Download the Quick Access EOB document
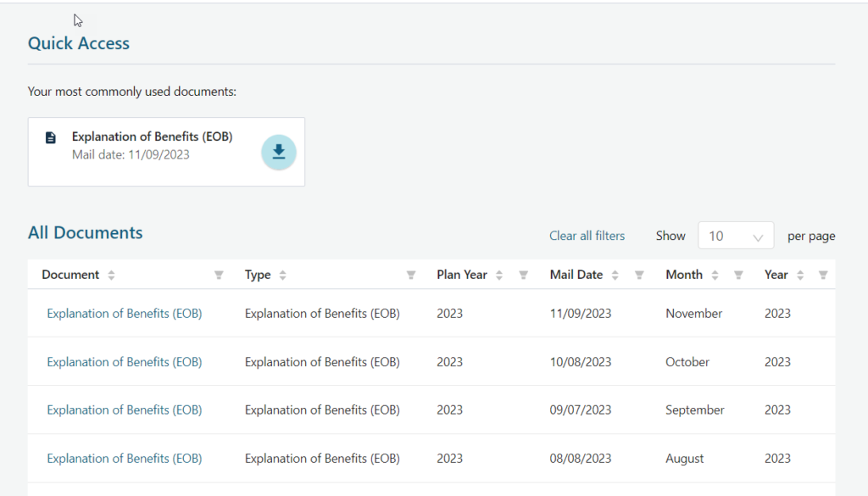Screen dimensions: 868x496 (278, 153)
